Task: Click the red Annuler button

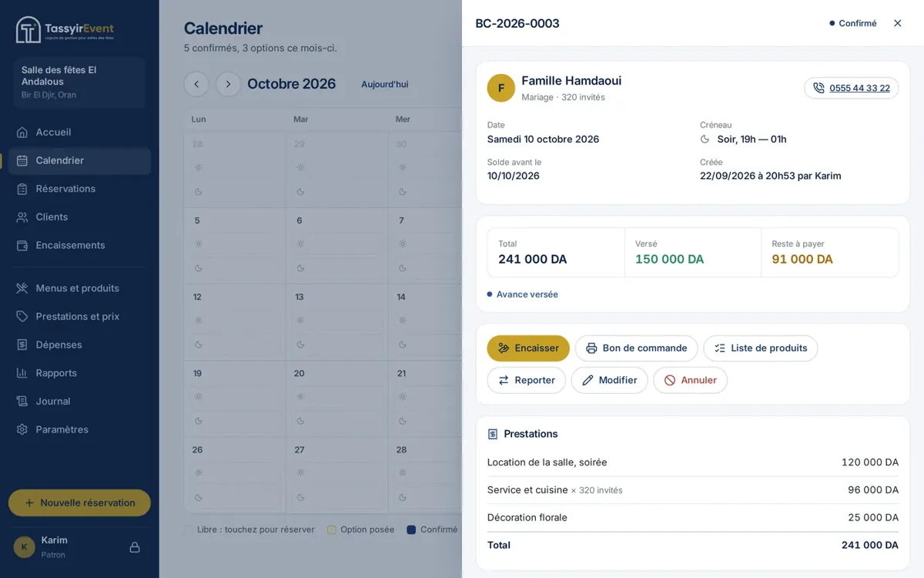Action: pos(690,380)
